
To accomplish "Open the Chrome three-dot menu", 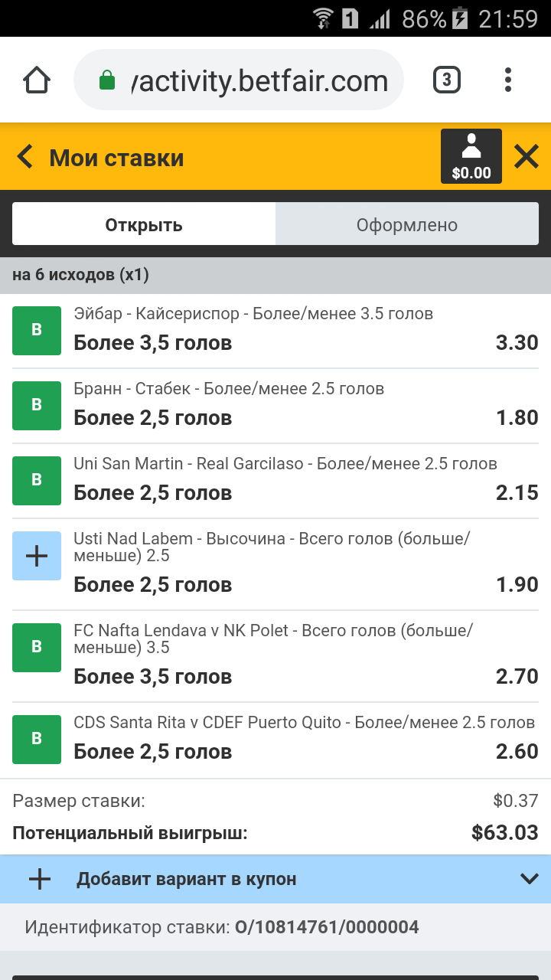I will (508, 80).
